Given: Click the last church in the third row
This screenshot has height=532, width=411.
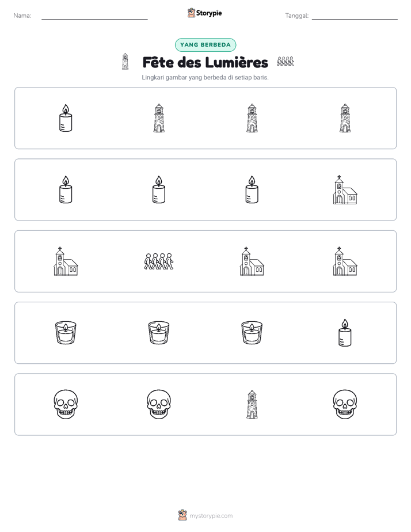Looking at the screenshot, I should point(345,261).
